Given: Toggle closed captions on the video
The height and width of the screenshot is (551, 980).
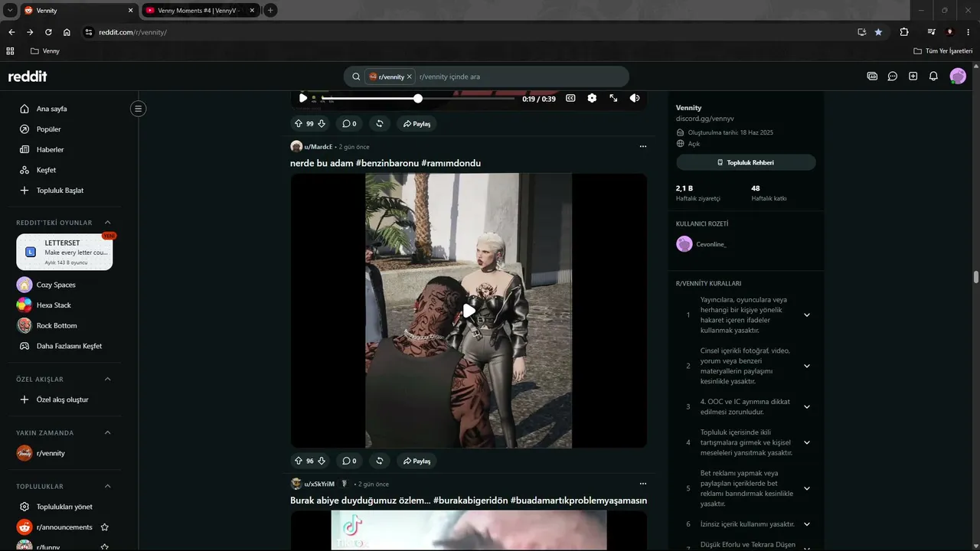Looking at the screenshot, I should [570, 98].
